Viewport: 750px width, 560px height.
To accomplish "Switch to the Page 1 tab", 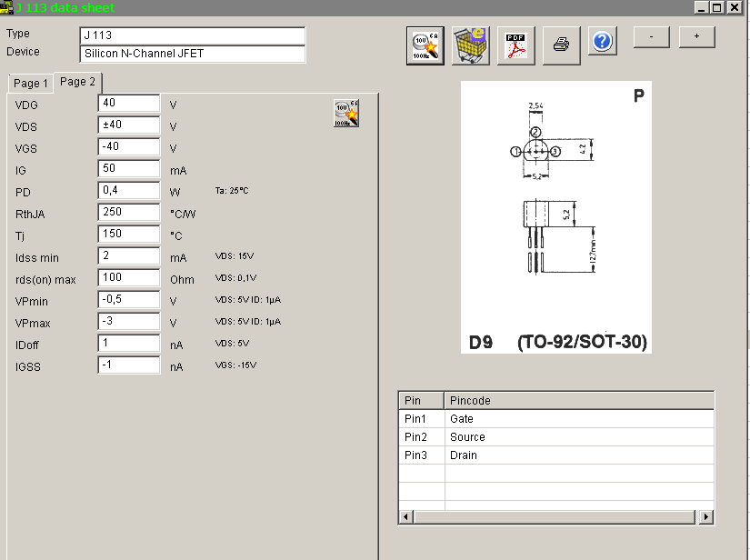I will [x=31, y=84].
